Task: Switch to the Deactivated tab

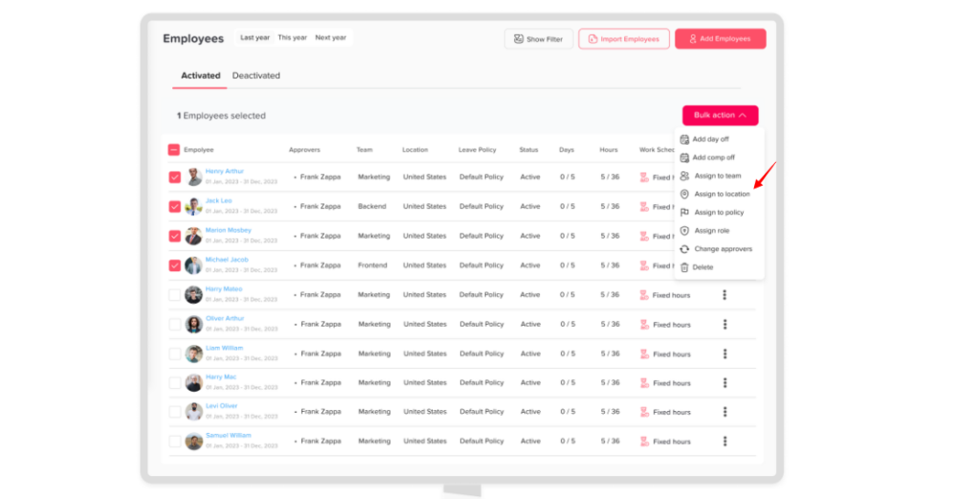Action: [256, 76]
